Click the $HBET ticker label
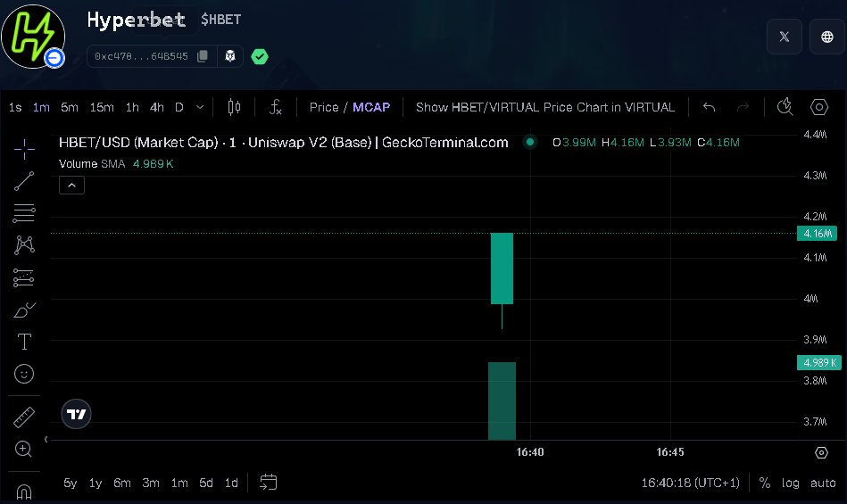The height and width of the screenshot is (504, 847). (x=221, y=20)
